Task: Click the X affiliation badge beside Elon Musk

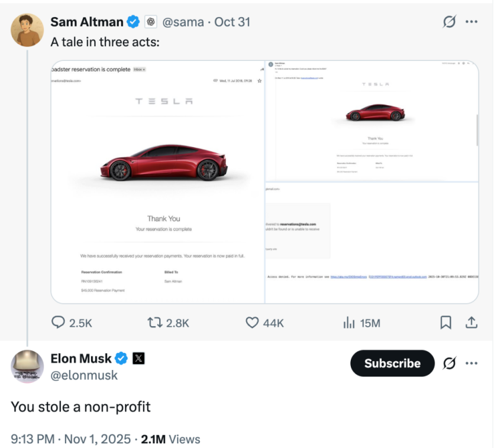Action: click(138, 358)
